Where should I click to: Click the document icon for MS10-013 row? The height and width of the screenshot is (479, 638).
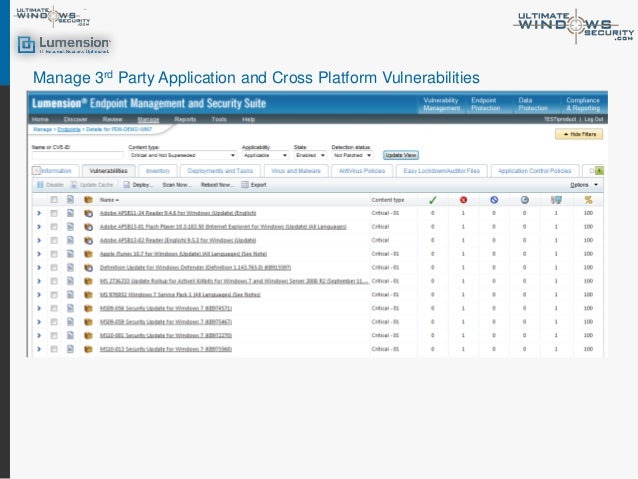point(70,349)
